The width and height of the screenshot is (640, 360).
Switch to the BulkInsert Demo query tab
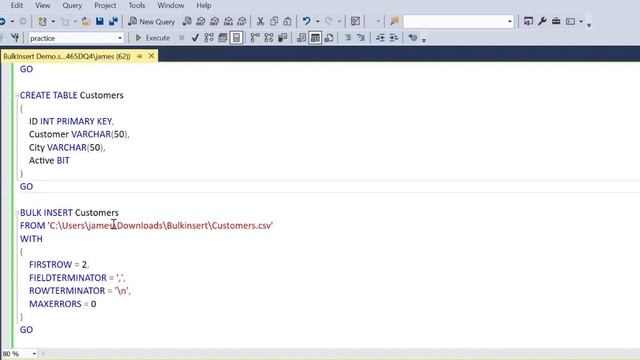point(67,56)
